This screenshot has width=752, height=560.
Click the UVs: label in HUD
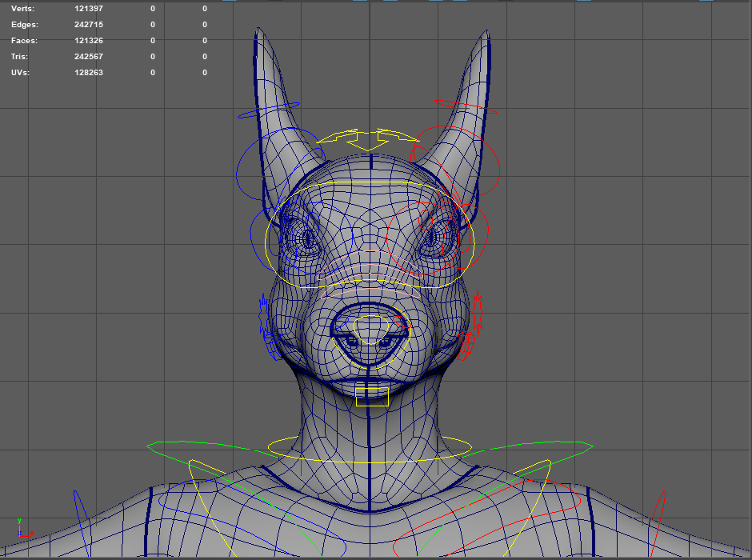20,73
